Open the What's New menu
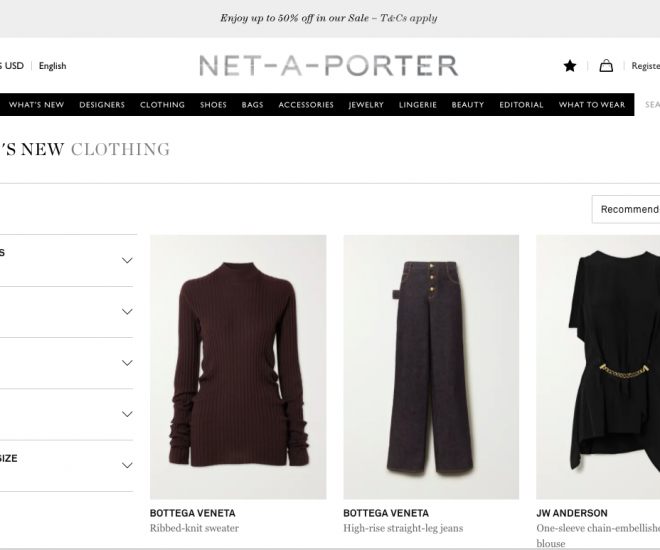 pyautogui.click(x=36, y=105)
